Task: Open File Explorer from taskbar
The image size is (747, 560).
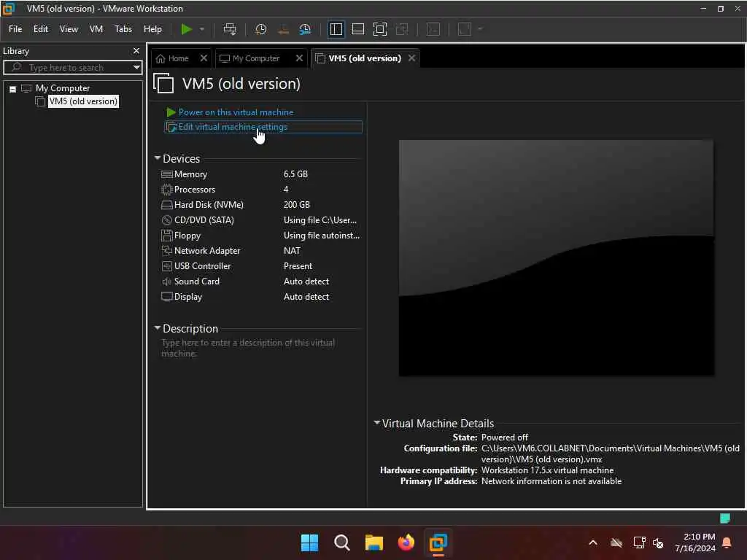Action: click(x=374, y=542)
